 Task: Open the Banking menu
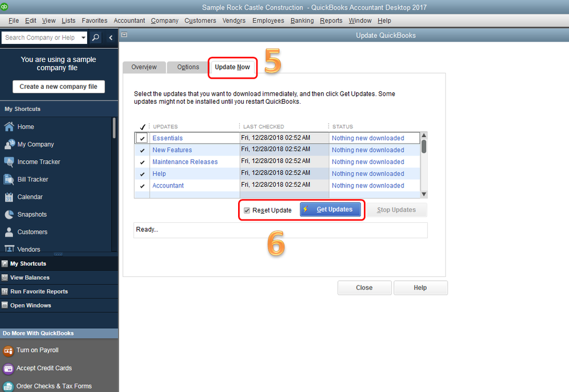point(302,21)
